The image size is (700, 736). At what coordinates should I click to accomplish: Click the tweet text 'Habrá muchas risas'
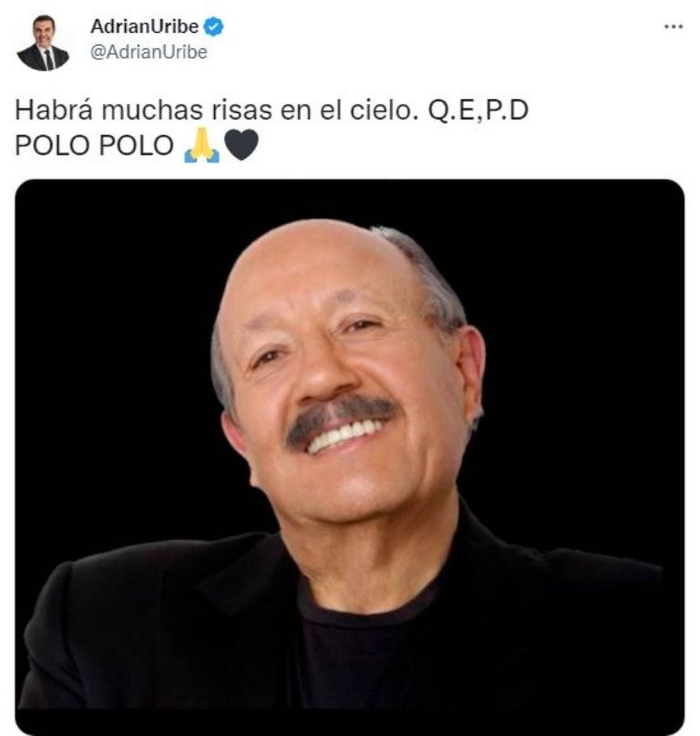(x=144, y=110)
